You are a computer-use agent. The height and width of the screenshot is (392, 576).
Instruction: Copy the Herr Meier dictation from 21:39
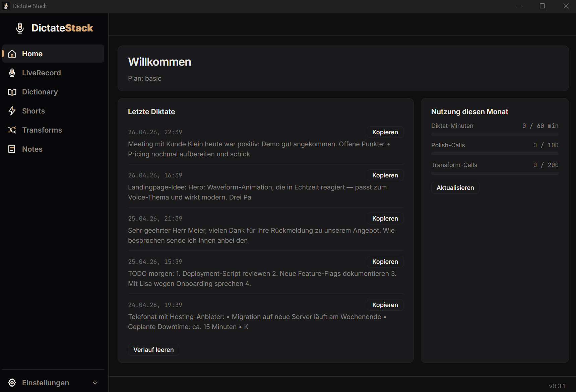click(385, 219)
